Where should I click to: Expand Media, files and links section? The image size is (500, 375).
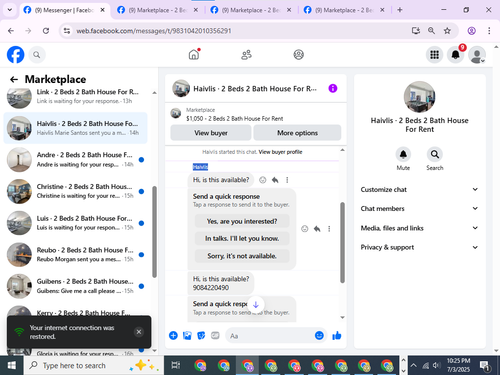tap(419, 228)
